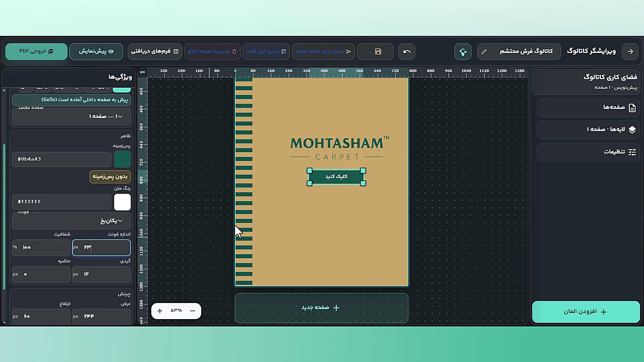This screenshot has height=362, width=644.
Task: Export the catalog using خروجی PDF
Action: coord(36,52)
